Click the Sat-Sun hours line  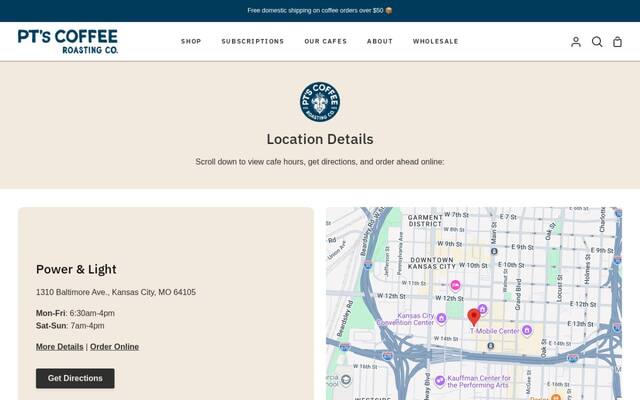pyautogui.click(x=70, y=326)
